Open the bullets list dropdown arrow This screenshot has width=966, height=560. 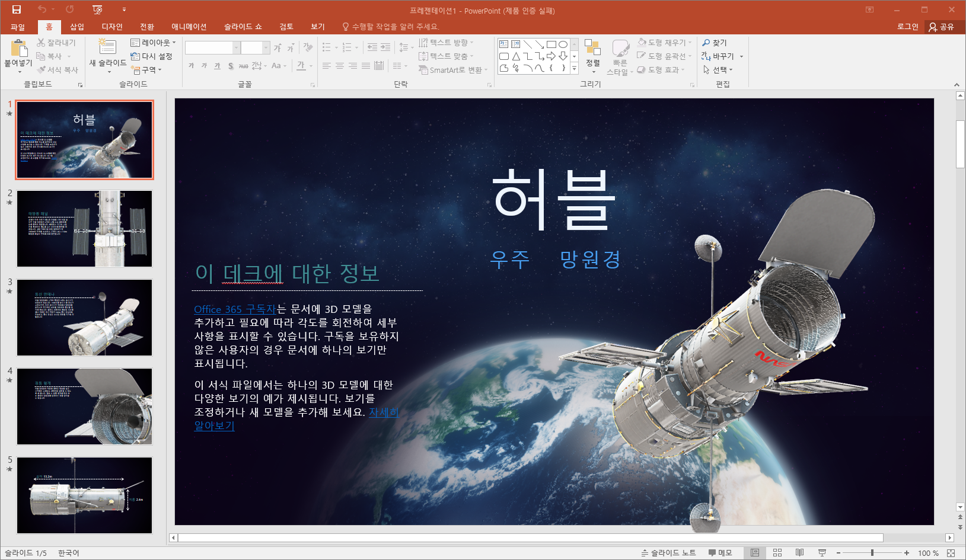[336, 47]
